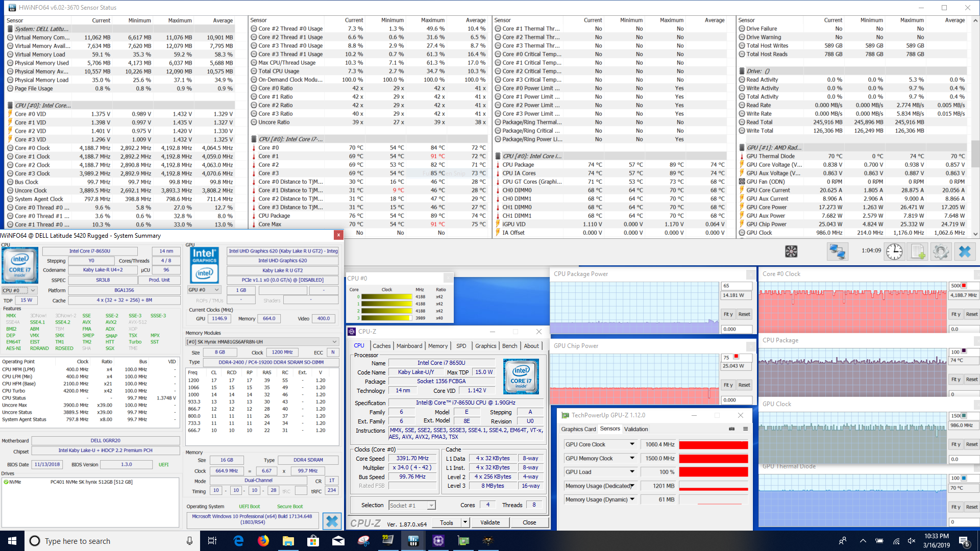Click the blue X close sensors icon

965,251
